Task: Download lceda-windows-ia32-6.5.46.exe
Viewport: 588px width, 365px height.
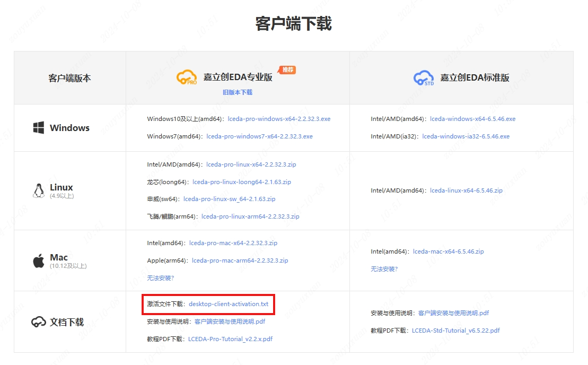Action: (466, 136)
